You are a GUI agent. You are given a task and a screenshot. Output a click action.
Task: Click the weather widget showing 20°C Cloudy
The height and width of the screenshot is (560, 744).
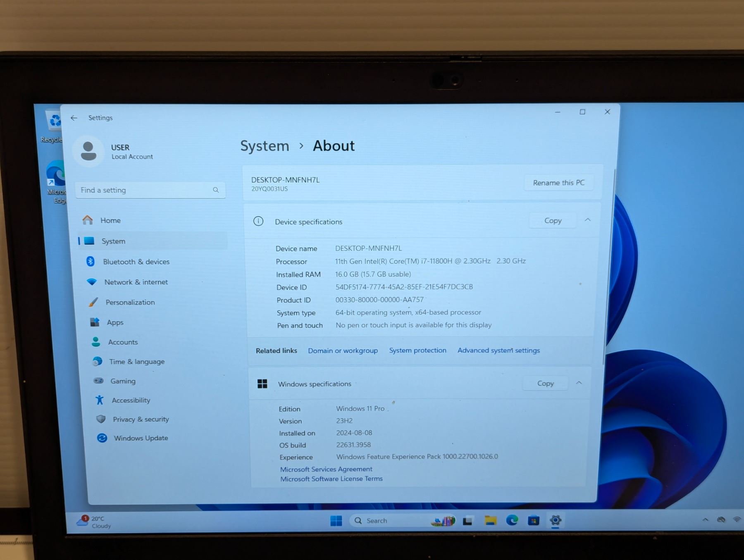[x=94, y=522]
